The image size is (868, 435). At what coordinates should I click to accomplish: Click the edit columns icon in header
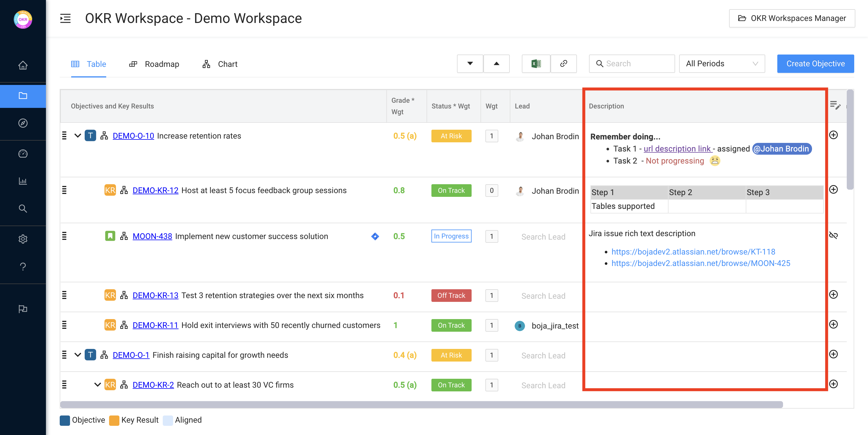click(x=835, y=106)
